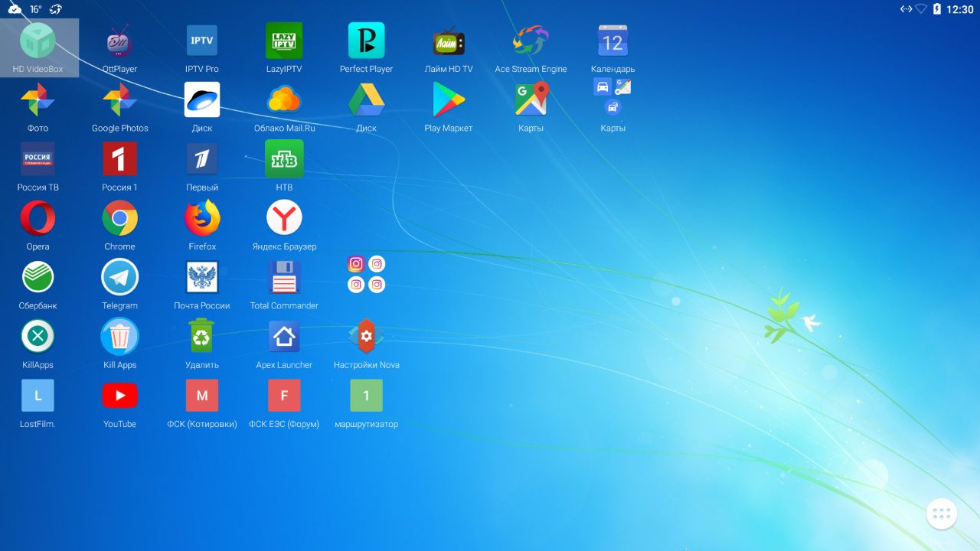
Task: Open the Opera browser
Action: coord(38,218)
